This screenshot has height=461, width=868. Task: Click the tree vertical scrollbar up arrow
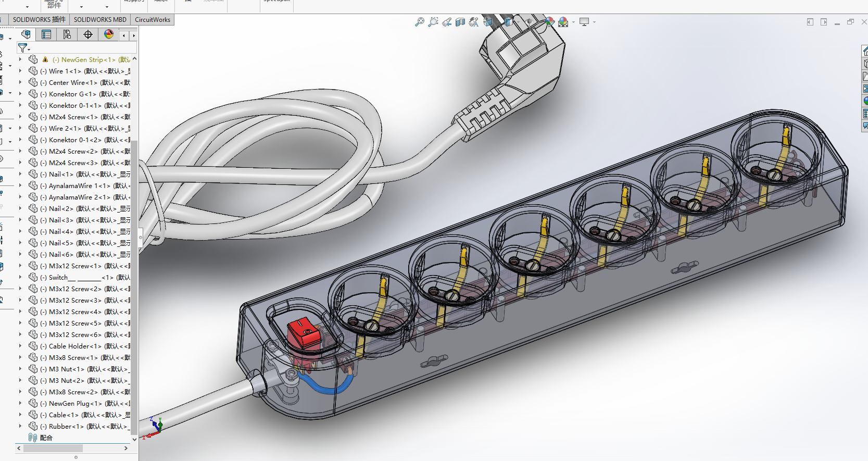tap(134, 58)
